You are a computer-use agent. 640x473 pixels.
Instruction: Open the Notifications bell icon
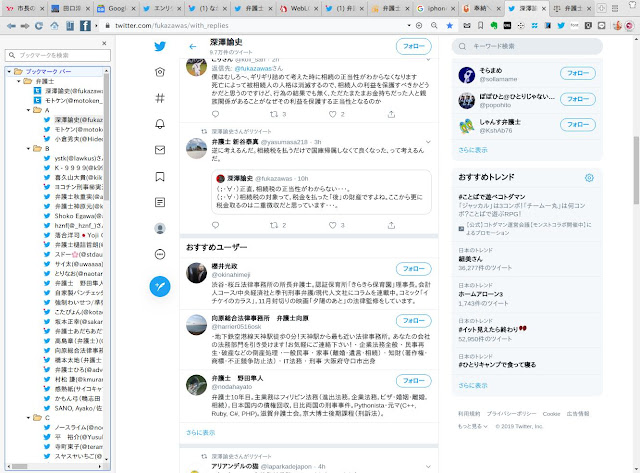coord(160,124)
